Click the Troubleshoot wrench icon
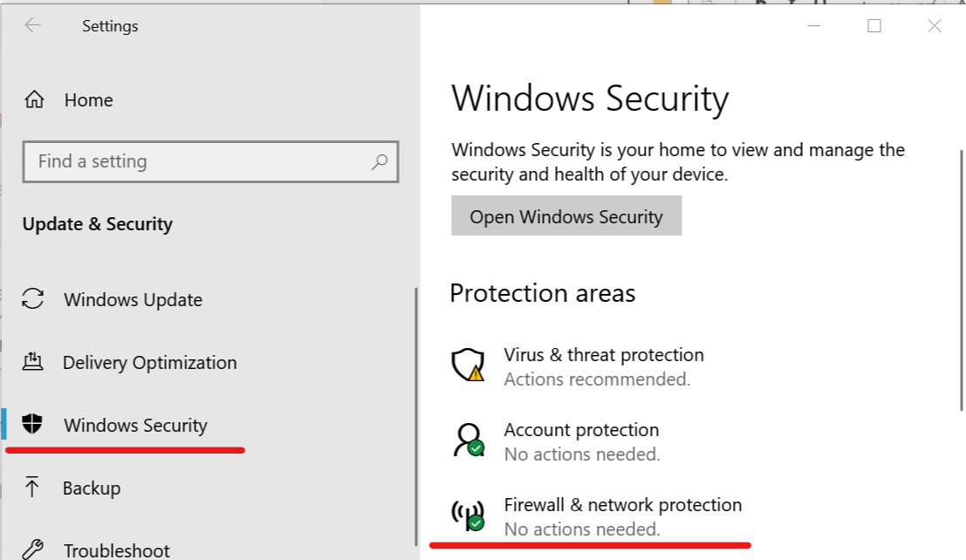The image size is (966, 560). [32, 549]
